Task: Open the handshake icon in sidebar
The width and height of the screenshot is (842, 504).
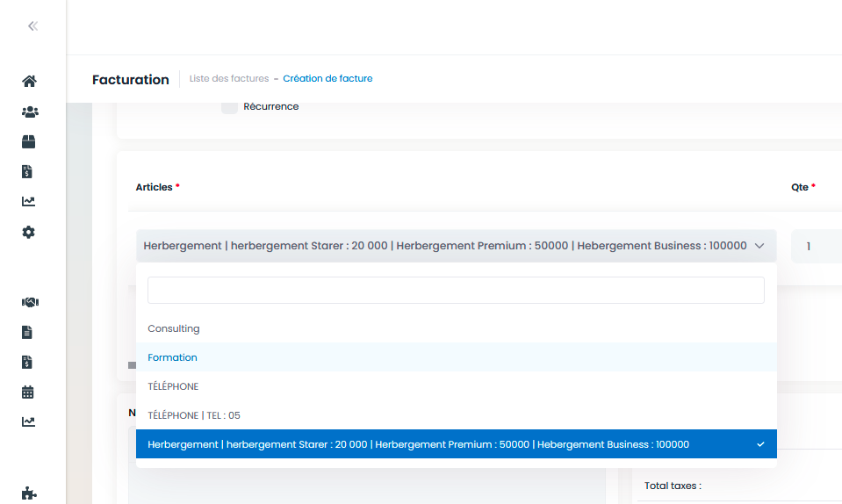Action: click(30, 302)
